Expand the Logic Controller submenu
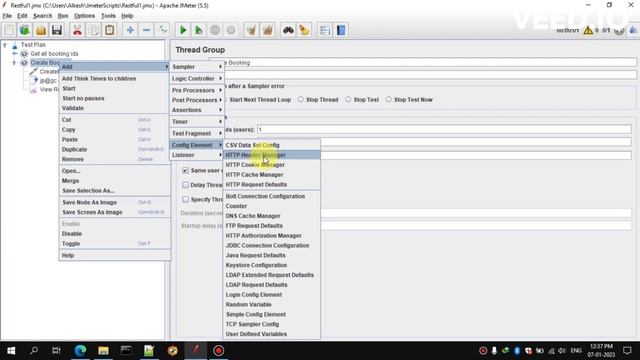This screenshot has height=360, width=640. 197,78
